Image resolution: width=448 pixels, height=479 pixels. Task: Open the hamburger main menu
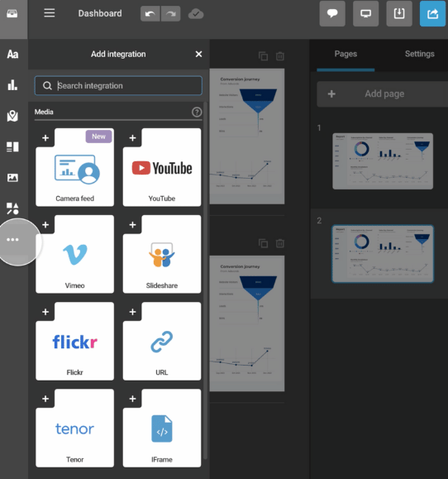point(49,13)
